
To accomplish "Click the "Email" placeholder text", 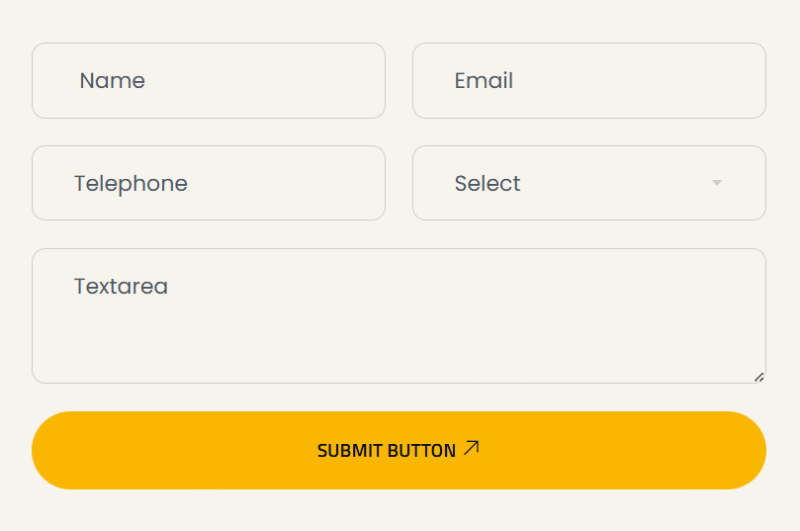I will pyautogui.click(x=483, y=81).
